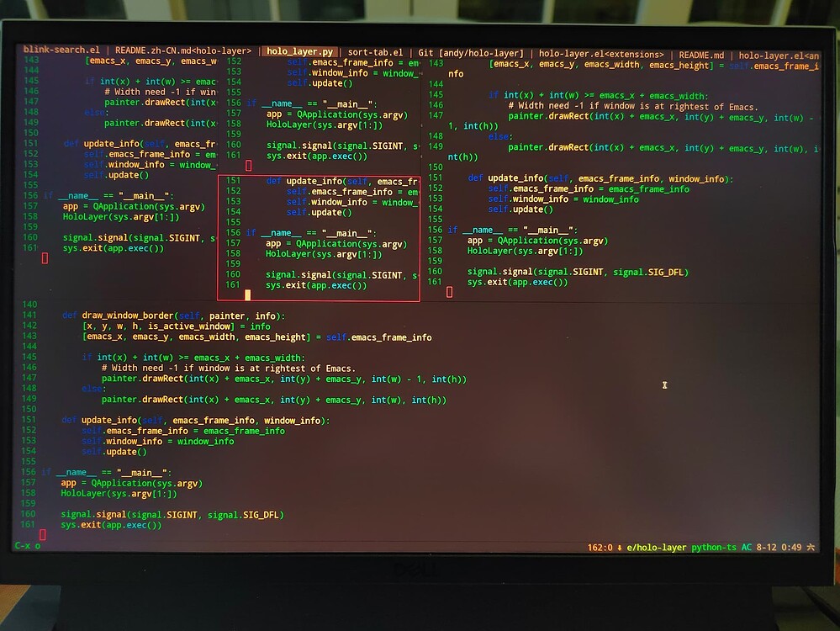Click the red cursor block on line 161
Image resolution: width=840 pixels, height=631 pixels.
[41, 534]
